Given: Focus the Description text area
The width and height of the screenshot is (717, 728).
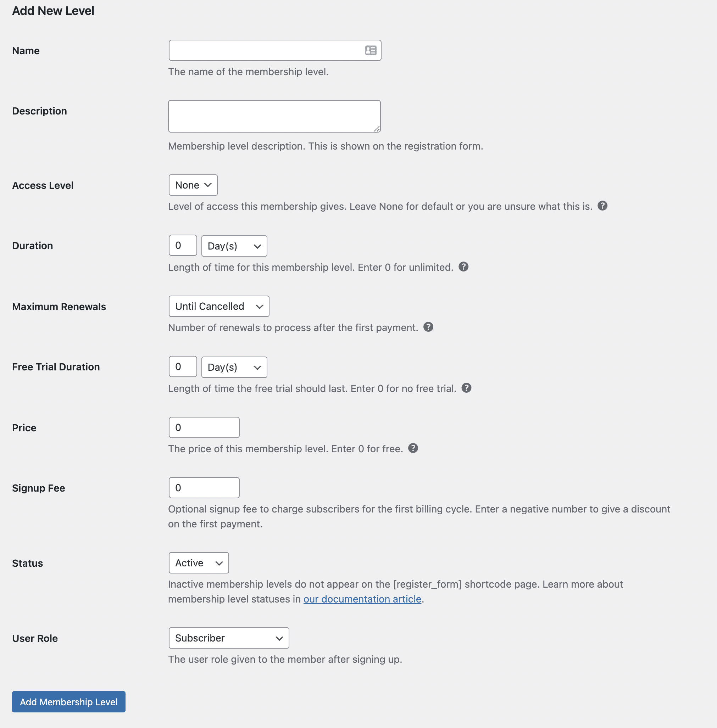Looking at the screenshot, I should pos(274,116).
